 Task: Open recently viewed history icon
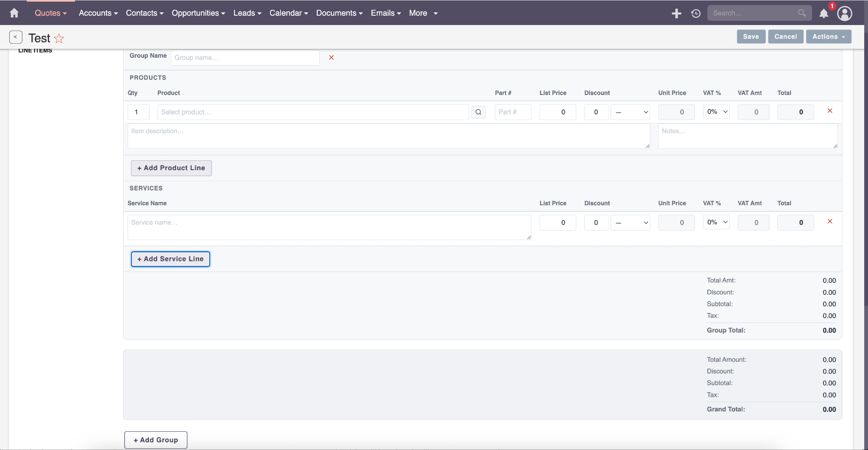(696, 14)
